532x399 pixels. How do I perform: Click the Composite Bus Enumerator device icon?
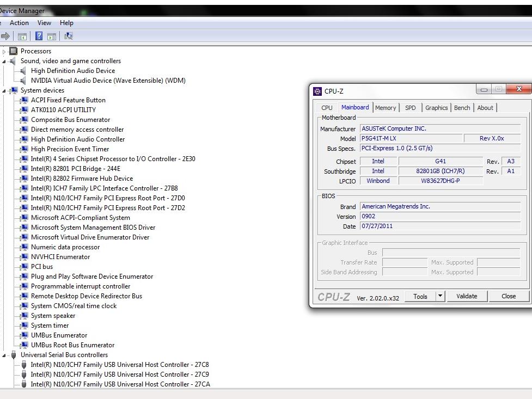(24, 120)
